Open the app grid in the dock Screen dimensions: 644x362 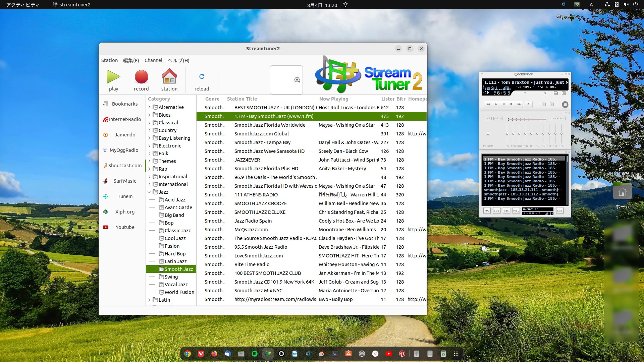pyautogui.click(x=456, y=354)
